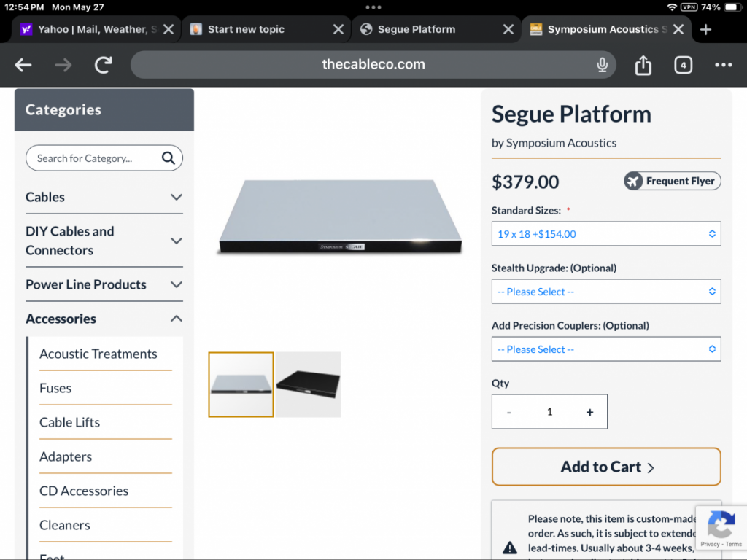
Task: Tap the 12:54 PM clock
Action: click(x=24, y=7)
